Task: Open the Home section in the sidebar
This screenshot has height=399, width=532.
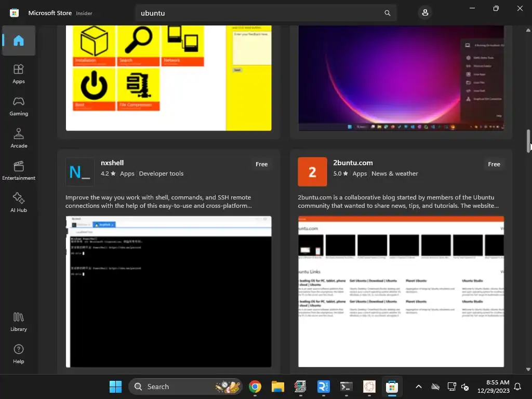Action: [19, 41]
